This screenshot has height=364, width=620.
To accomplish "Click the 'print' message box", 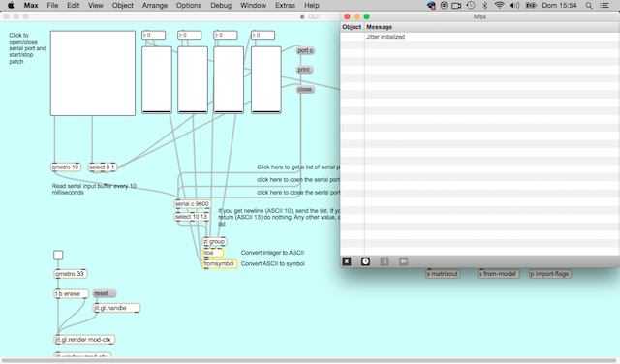I will coord(304,70).
